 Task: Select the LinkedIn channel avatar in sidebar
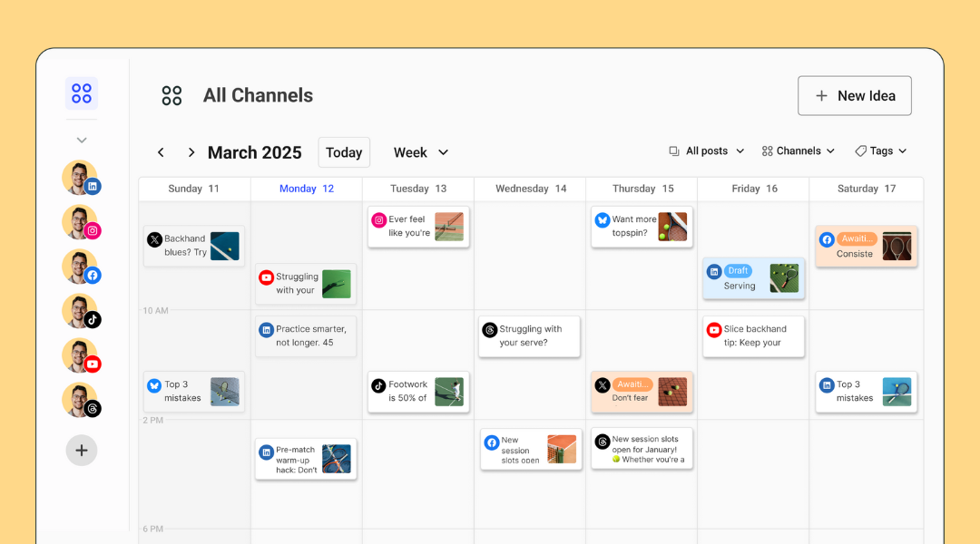click(82, 178)
